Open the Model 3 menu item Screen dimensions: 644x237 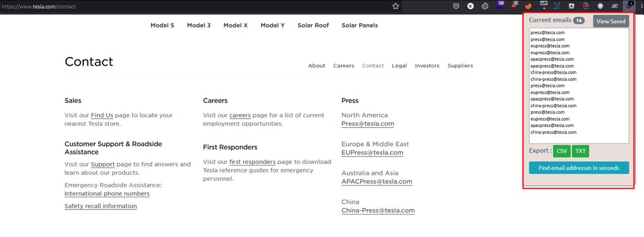tap(199, 25)
